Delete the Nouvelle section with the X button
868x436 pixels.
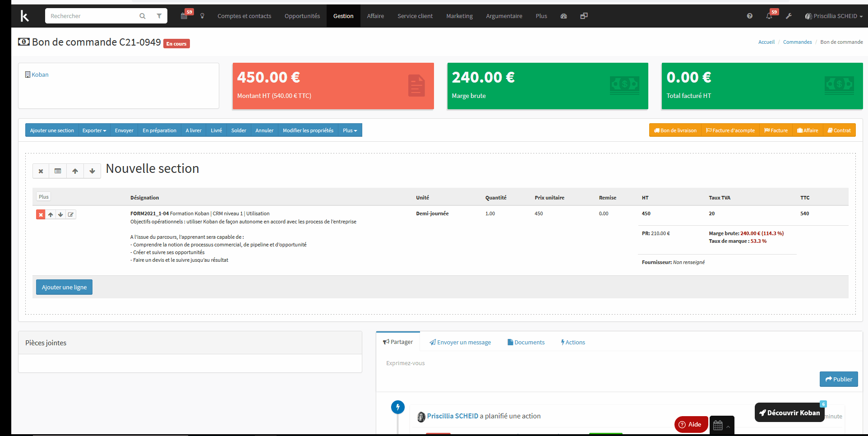[x=41, y=171]
